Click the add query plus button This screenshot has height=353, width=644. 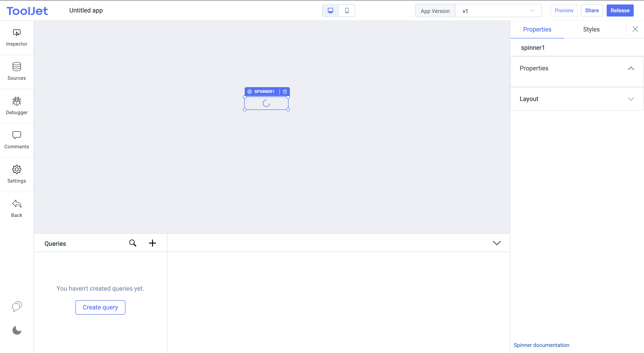point(153,243)
